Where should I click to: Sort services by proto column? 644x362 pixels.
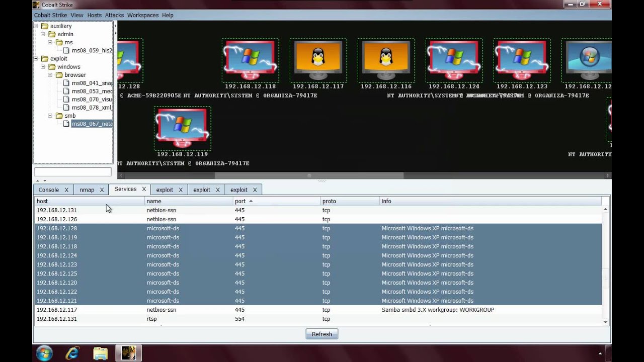point(350,201)
